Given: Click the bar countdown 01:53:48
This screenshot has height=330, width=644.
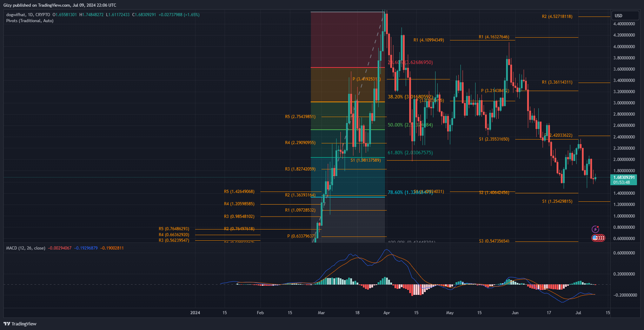Looking at the screenshot, I should point(622,182).
